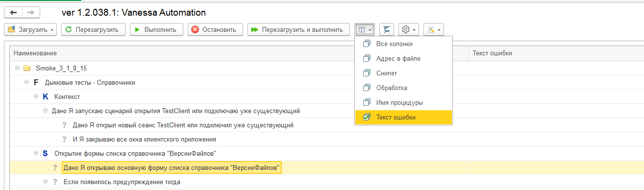Screen dimensions: 644x190
Task: Select the F feature icon
Action: point(36,83)
